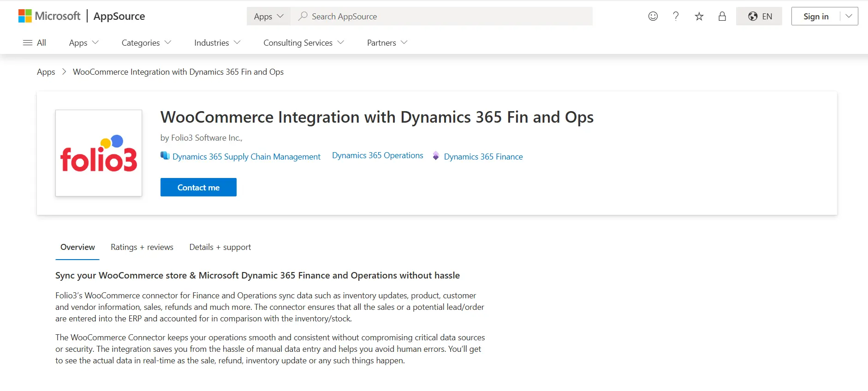The height and width of the screenshot is (391, 868).
Task: Click the smiley feedback icon
Action: tap(653, 16)
